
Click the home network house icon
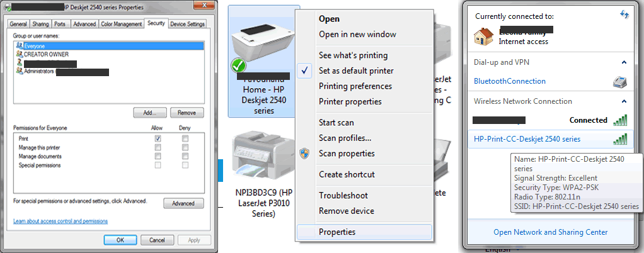(x=483, y=36)
